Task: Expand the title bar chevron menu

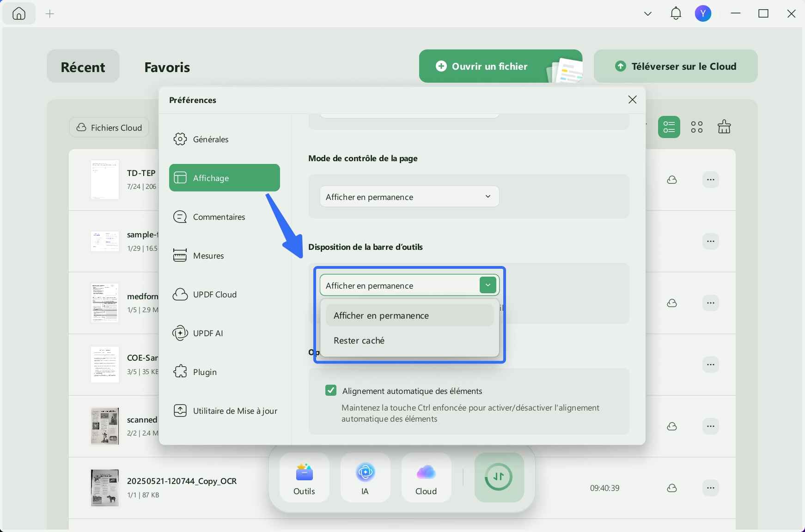Action: click(648, 14)
